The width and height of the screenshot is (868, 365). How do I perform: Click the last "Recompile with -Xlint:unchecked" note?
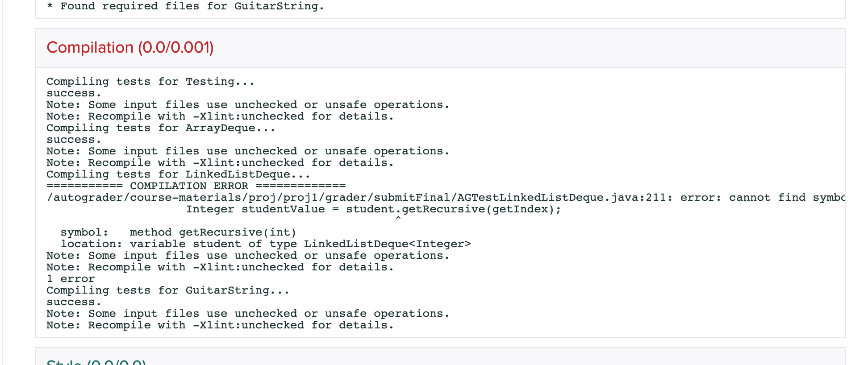(x=220, y=325)
